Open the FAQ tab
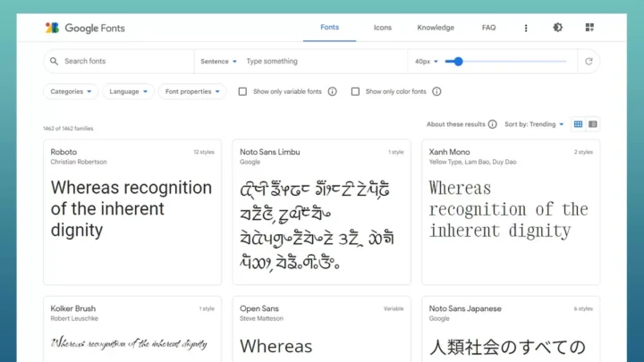The width and height of the screenshot is (644, 362). click(x=488, y=28)
